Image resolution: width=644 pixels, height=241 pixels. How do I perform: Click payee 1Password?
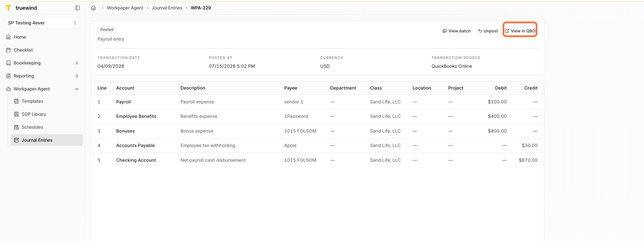[296, 116]
